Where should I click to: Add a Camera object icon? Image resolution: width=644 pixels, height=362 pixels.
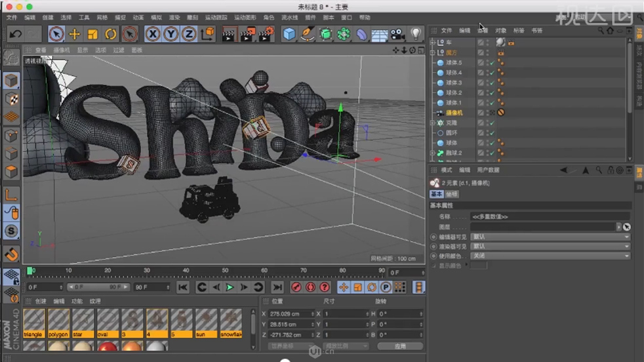(x=397, y=34)
